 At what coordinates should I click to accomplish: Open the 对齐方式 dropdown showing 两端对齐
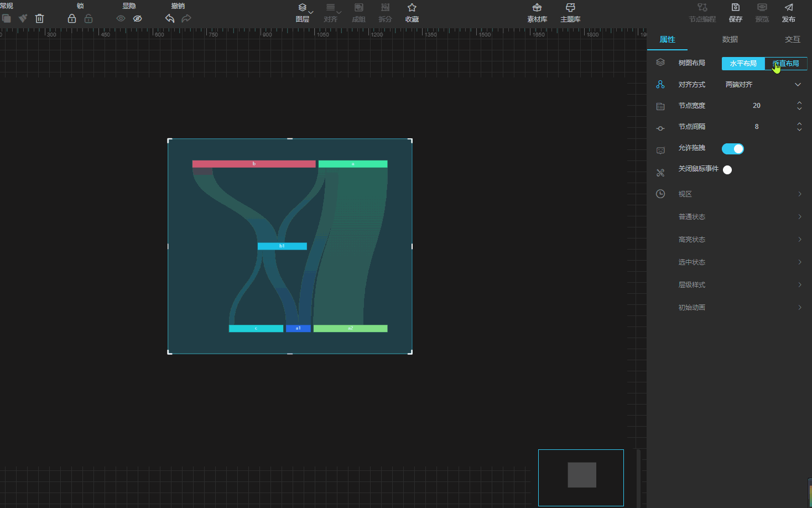[x=763, y=85]
